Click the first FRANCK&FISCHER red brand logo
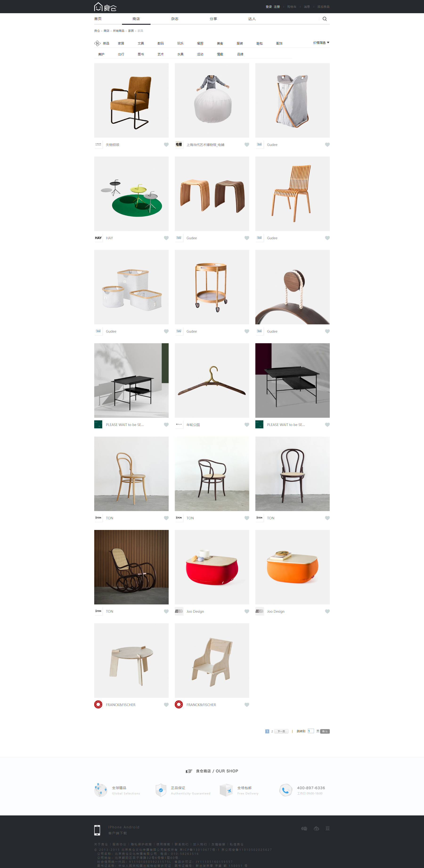Screen dimensions: 424x868 point(98,705)
